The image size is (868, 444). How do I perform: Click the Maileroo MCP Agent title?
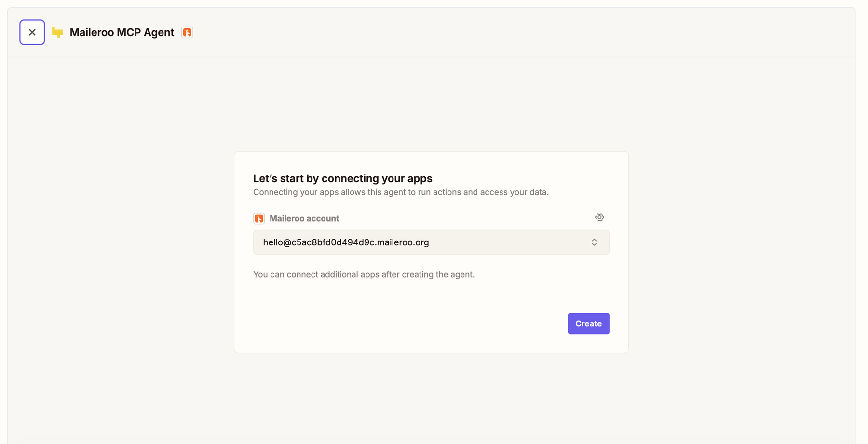point(122,32)
